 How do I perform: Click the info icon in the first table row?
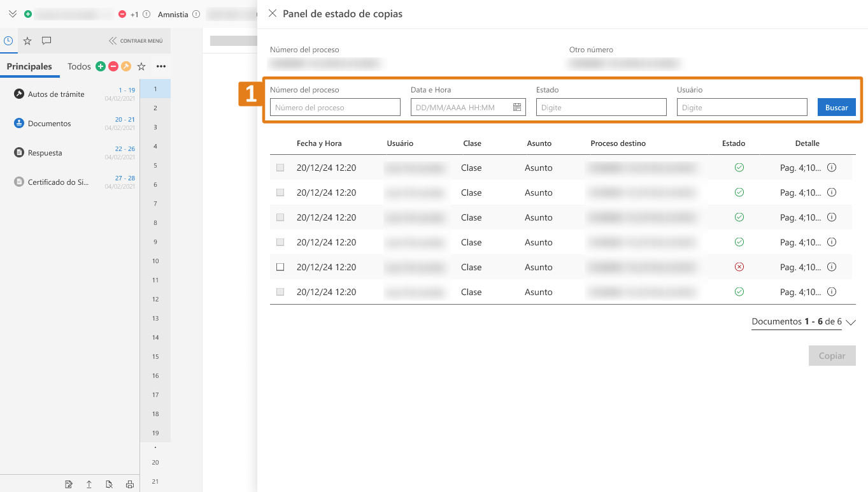(x=831, y=168)
